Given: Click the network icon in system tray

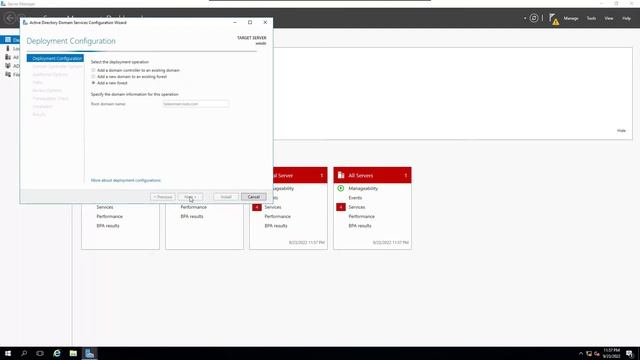Looking at the screenshot, I should (x=589, y=353).
